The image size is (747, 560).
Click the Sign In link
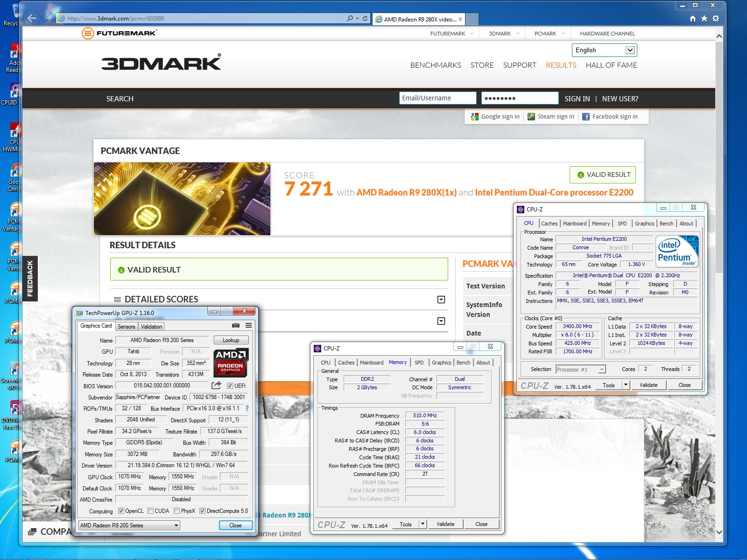[x=577, y=99]
